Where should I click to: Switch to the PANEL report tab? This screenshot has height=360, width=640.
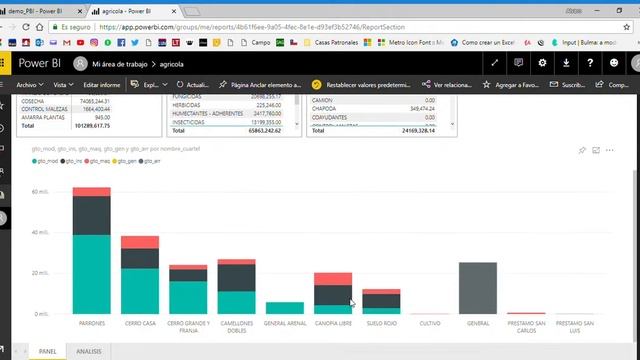click(x=48, y=351)
